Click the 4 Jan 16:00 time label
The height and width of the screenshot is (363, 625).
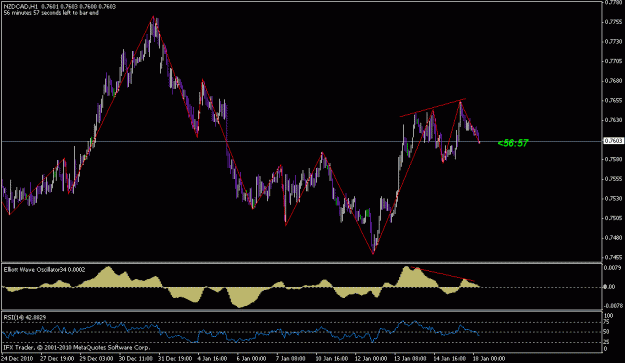pyautogui.click(x=213, y=358)
